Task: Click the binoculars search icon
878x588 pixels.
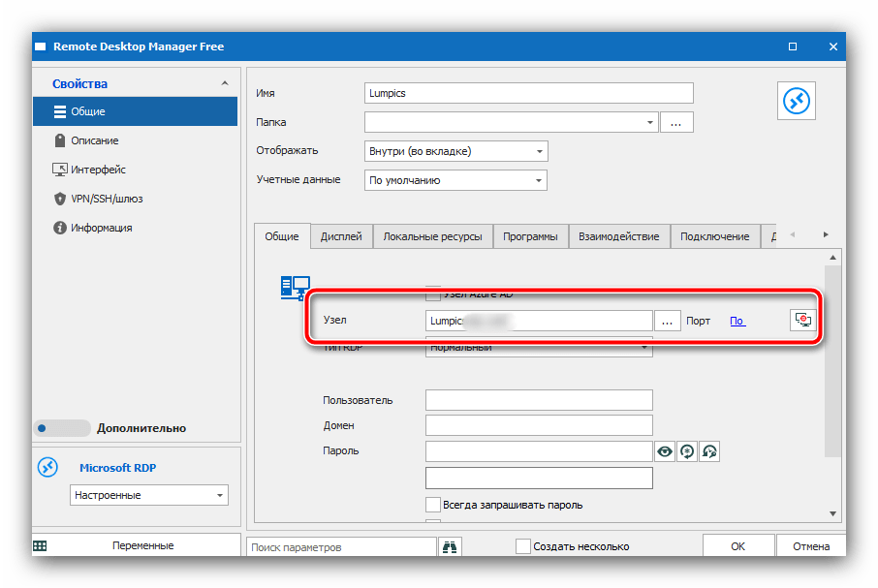Action: click(450, 546)
